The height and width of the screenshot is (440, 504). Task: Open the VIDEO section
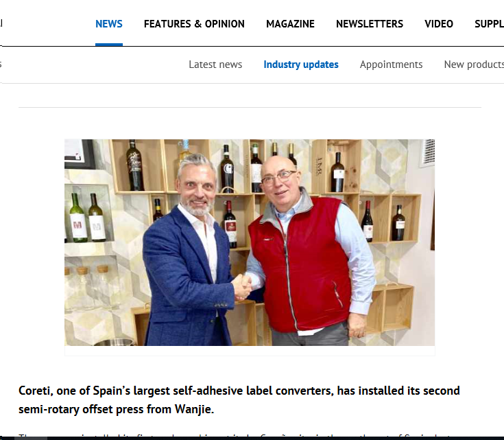point(439,24)
